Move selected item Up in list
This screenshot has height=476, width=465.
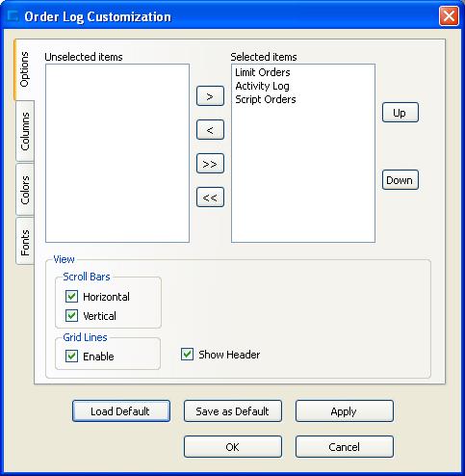[400, 113]
